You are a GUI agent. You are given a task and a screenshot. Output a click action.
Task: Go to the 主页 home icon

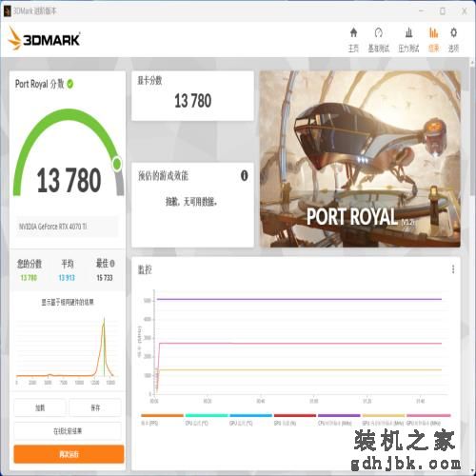coord(353,32)
